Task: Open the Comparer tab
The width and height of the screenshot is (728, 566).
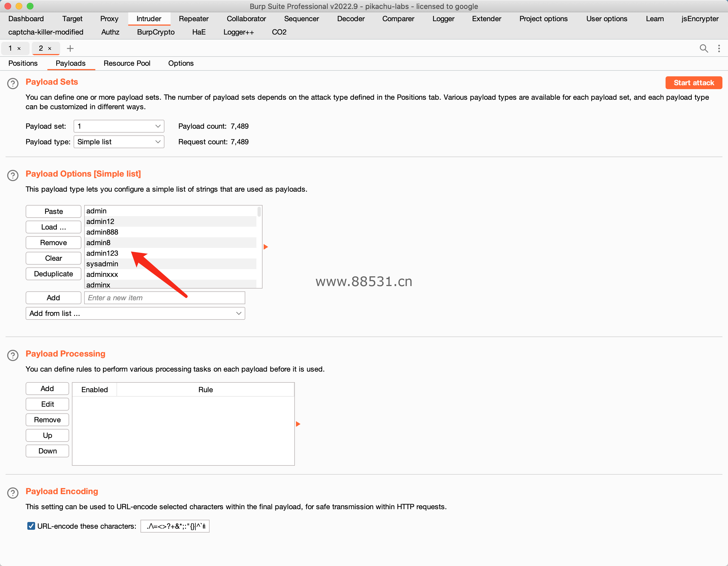Action: (x=398, y=19)
